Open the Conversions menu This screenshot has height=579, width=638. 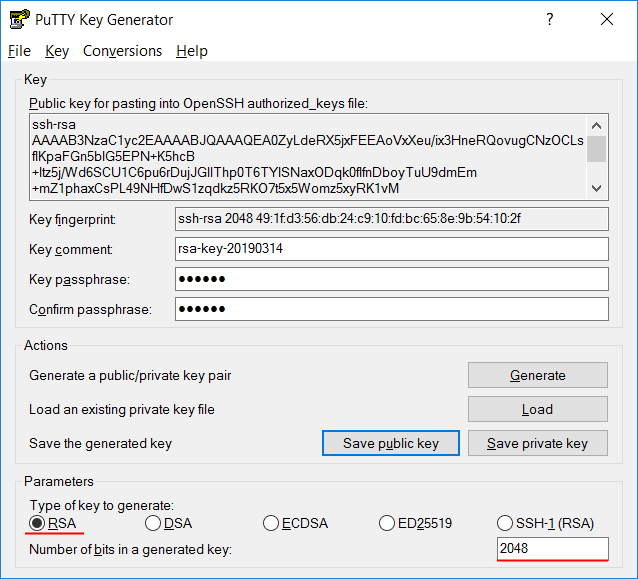click(x=122, y=51)
